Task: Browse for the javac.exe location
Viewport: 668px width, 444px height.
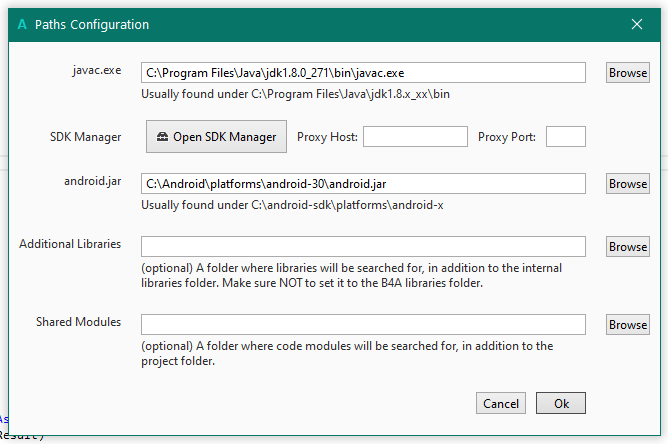Action: click(x=628, y=73)
